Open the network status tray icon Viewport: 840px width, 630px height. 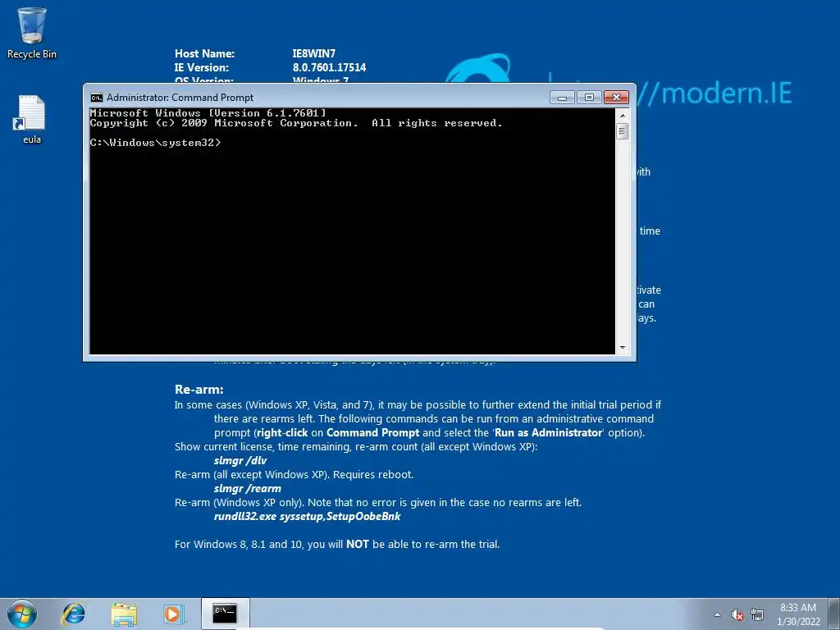[x=757, y=615]
